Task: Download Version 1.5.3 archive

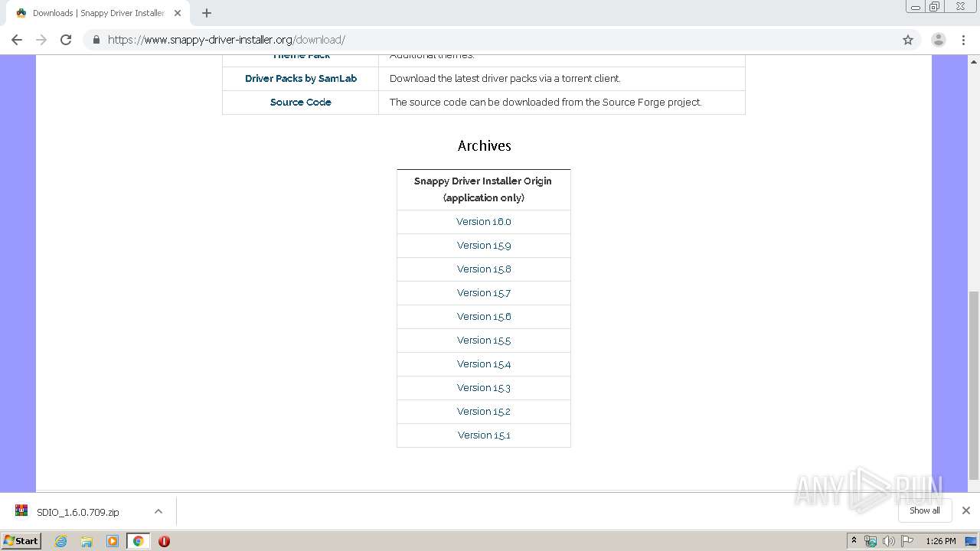Action: pos(484,388)
